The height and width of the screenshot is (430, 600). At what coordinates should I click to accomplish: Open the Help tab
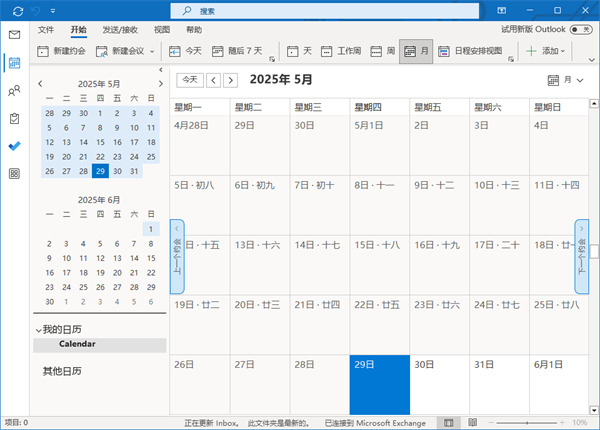(x=194, y=30)
